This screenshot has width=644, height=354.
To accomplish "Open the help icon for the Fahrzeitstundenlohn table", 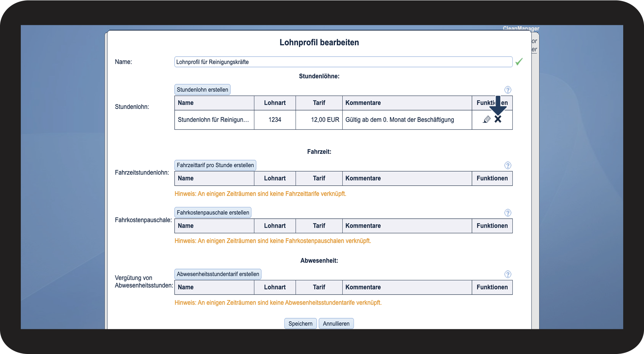I will click(508, 165).
